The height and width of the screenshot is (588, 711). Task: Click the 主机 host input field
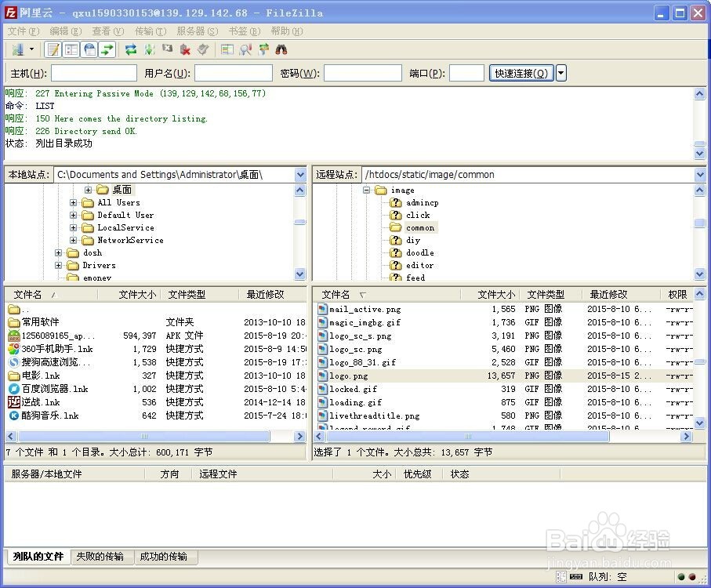click(94, 73)
